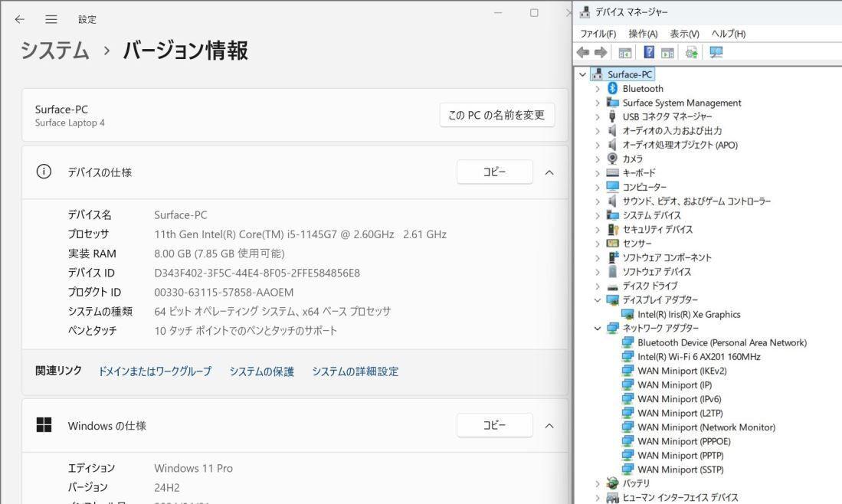The width and height of the screenshot is (842, 504).
Task: Expand the Bluetooth tree node arrow
Action: click(x=598, y=89)
